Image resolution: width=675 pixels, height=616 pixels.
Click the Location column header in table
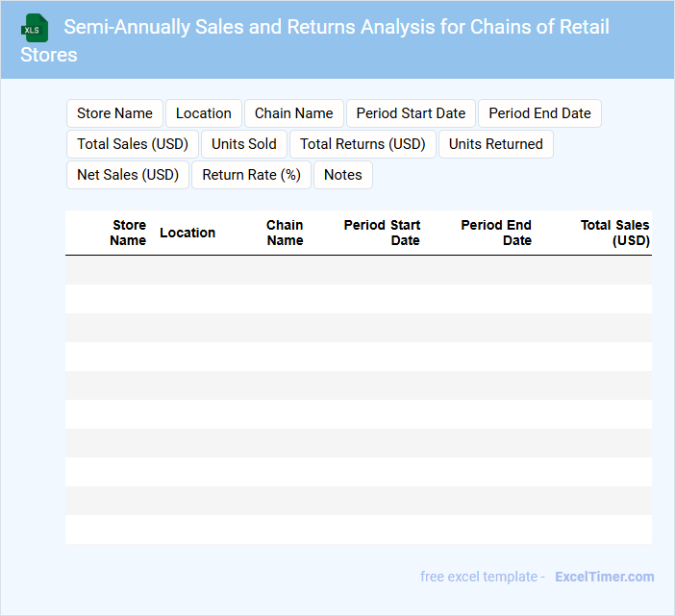click(187, 233)
